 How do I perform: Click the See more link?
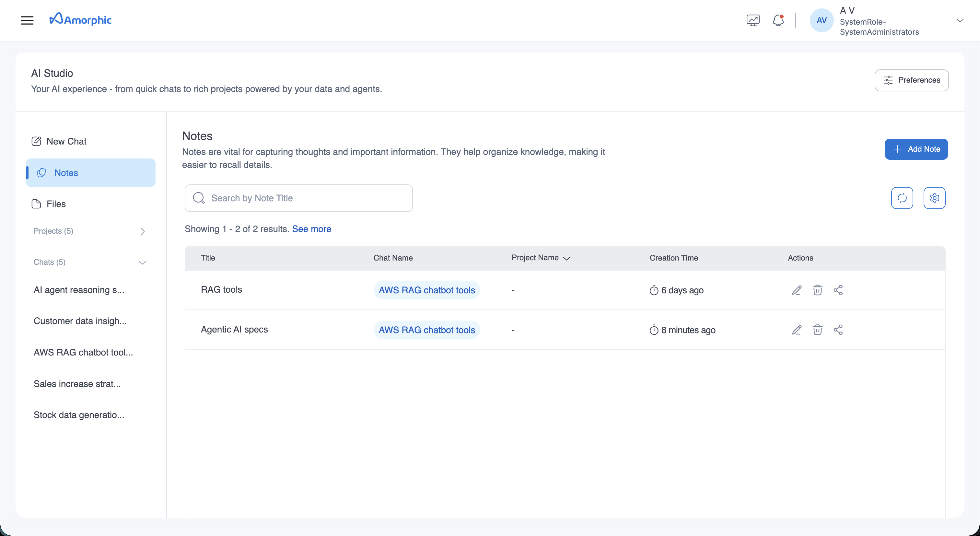coord(311,229)
